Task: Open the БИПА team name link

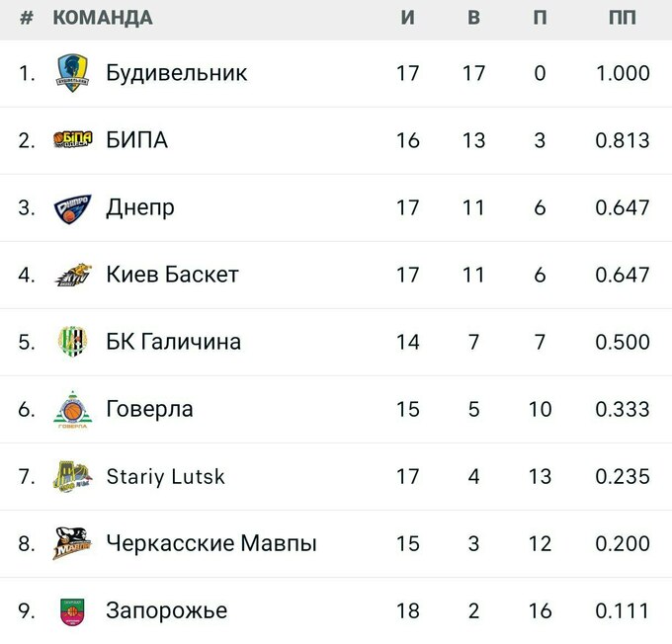Action: pos(136,140)
